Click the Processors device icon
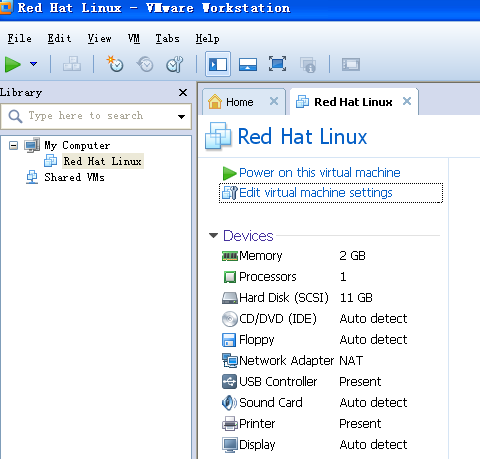Image resolution: width=480 pixels, height=459 pixels. coord(230,277)
